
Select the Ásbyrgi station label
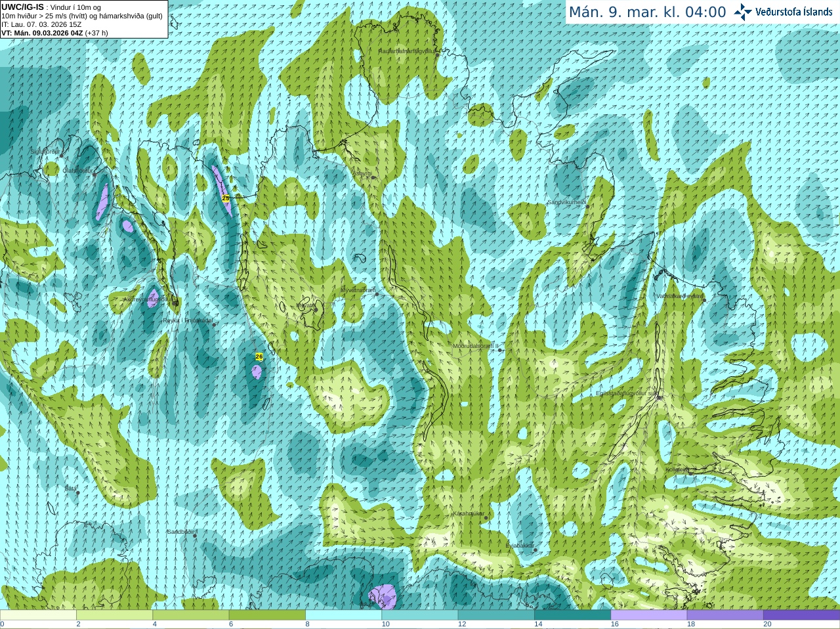(x=362, y=174)
